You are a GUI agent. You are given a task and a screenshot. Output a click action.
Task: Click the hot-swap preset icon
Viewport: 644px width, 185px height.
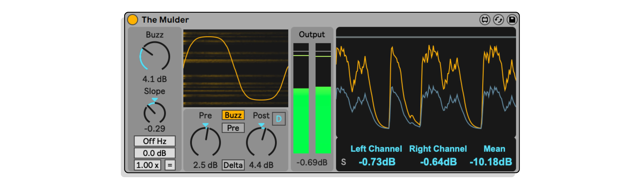pyautogui.click(x=498, y=20)
